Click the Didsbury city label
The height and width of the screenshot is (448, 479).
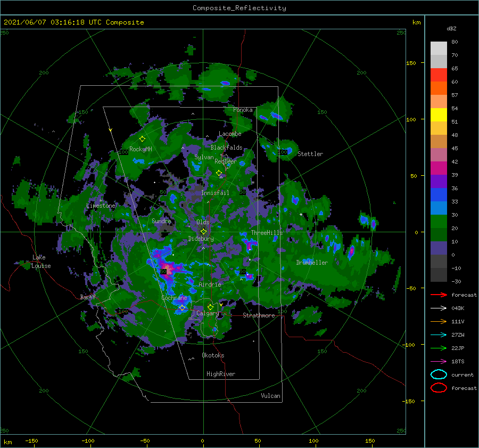click(201, 239)
